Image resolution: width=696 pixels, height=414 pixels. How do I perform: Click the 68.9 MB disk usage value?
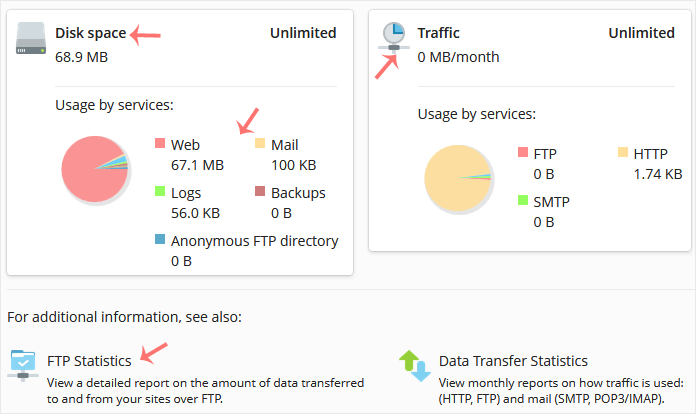(x=81, y=56)
